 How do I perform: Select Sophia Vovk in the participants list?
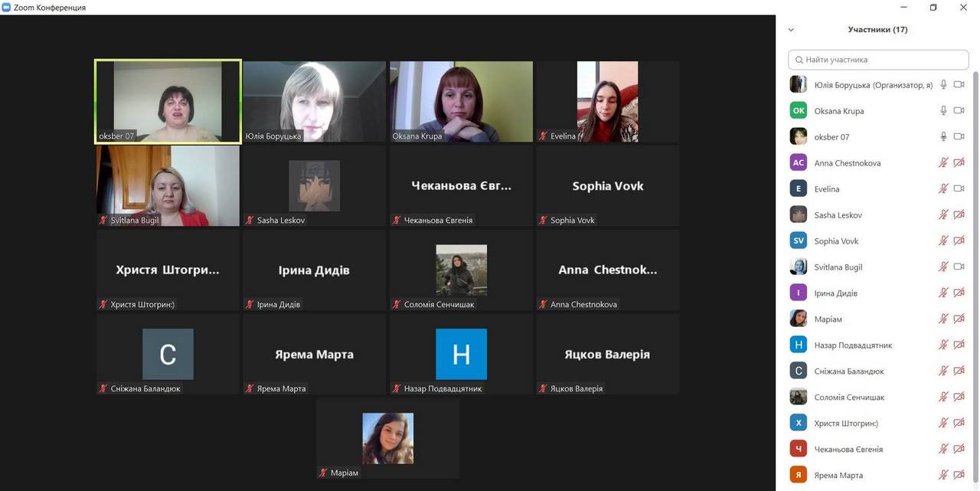[x=837, y=241]
